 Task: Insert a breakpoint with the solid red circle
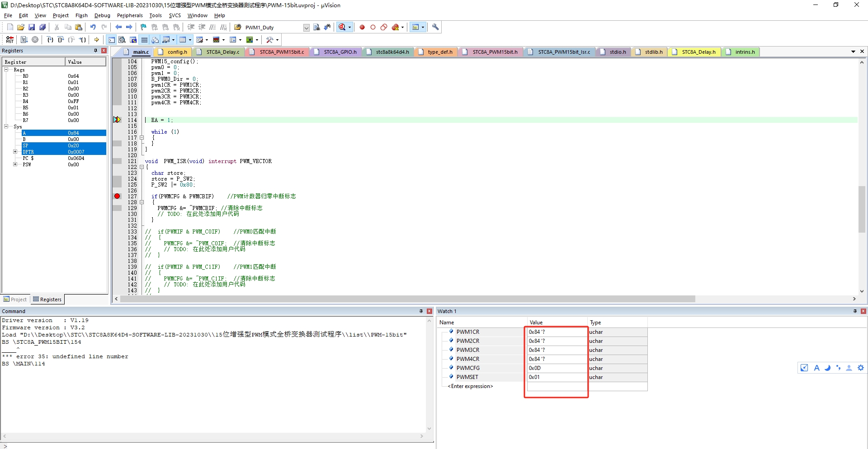click(362, 27)
